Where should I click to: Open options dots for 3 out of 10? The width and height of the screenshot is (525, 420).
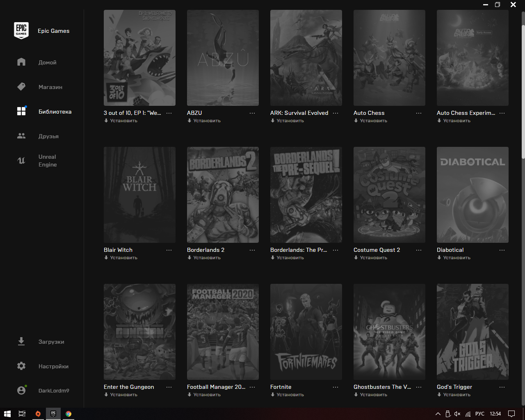pyautogui.click(x=169, y=113)
